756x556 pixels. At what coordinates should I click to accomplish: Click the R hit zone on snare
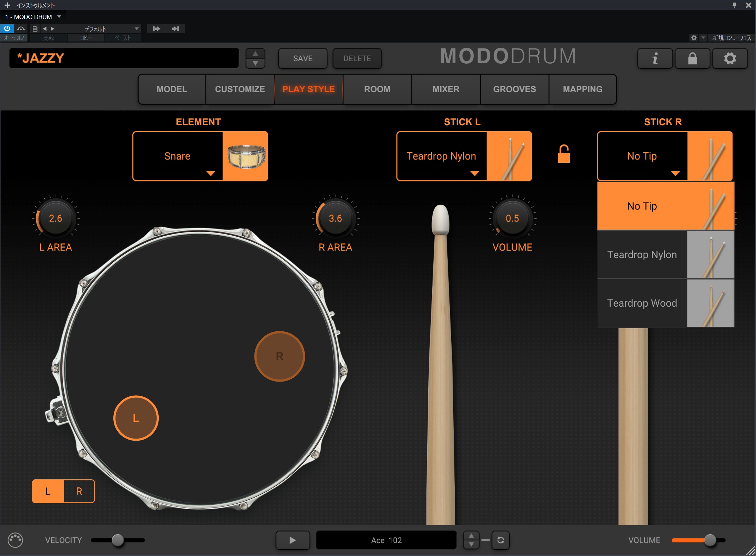point(279,356)
